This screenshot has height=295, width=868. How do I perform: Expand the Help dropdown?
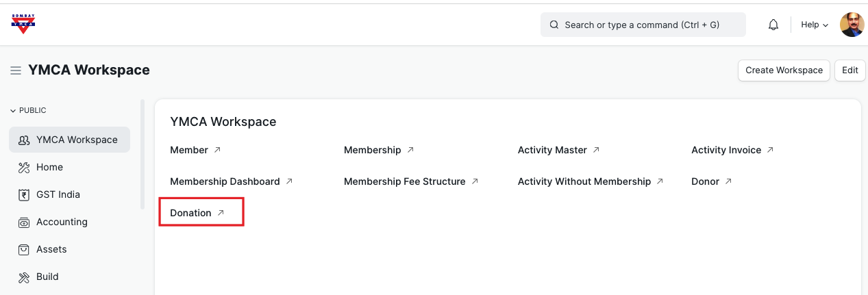coord(815,25)
